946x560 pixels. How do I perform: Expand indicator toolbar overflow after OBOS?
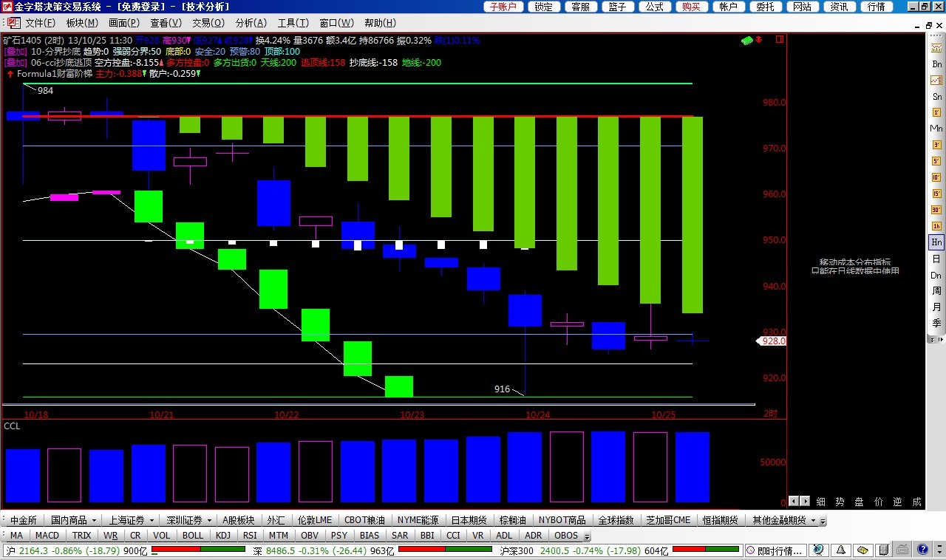(587, 536)
